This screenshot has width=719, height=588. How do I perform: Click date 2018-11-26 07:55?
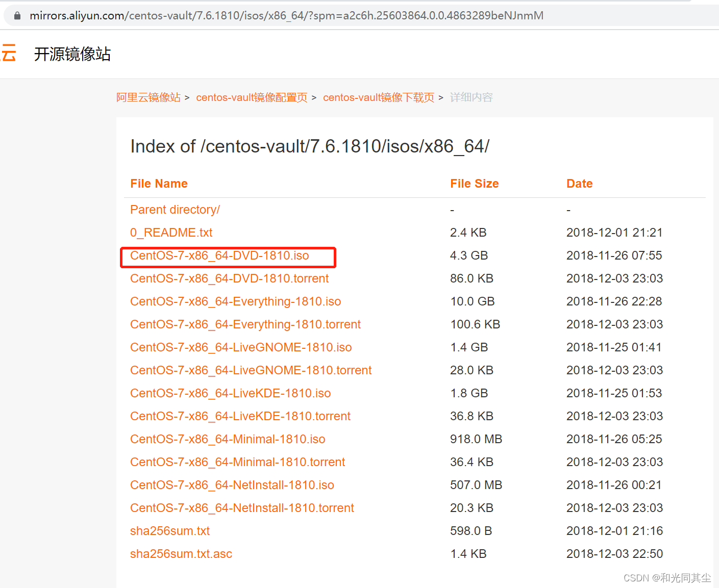[614, 255]
